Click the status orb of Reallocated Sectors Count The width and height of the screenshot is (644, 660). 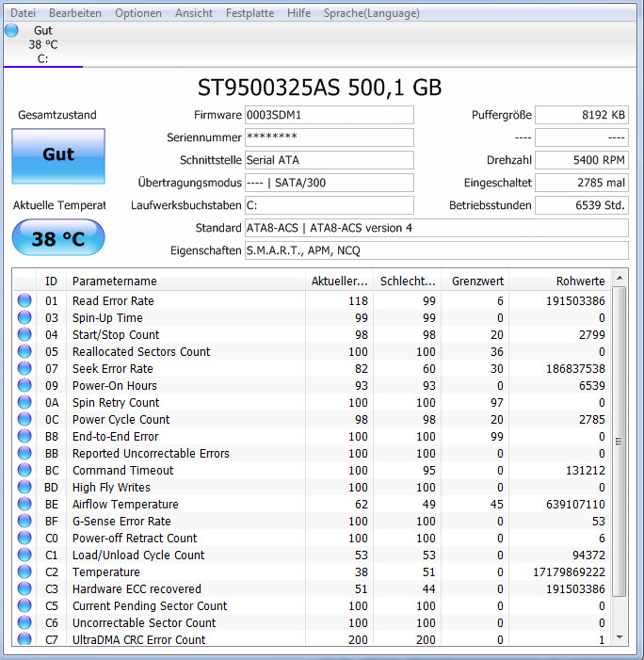pos(24,351)
